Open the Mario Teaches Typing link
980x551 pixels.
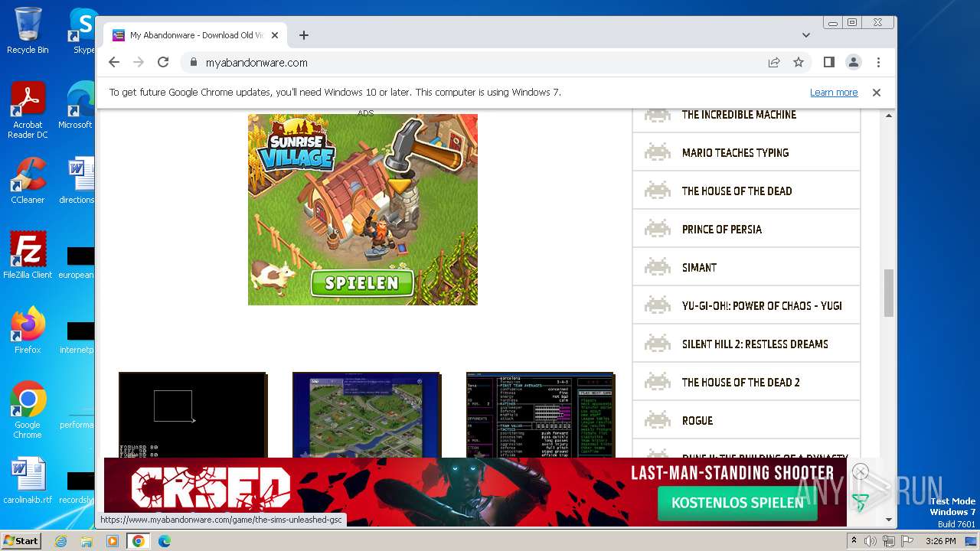[x=735, y=153]
